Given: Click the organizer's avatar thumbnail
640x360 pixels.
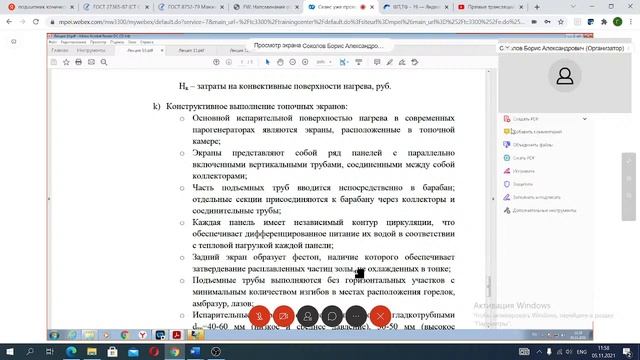Looking at the screenshot, I should [x=565, y=76].
